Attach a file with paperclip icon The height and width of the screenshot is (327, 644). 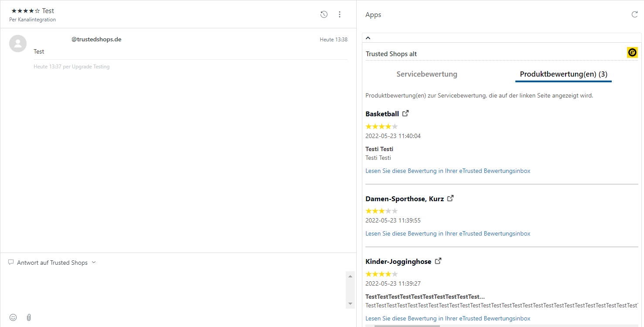29,317
